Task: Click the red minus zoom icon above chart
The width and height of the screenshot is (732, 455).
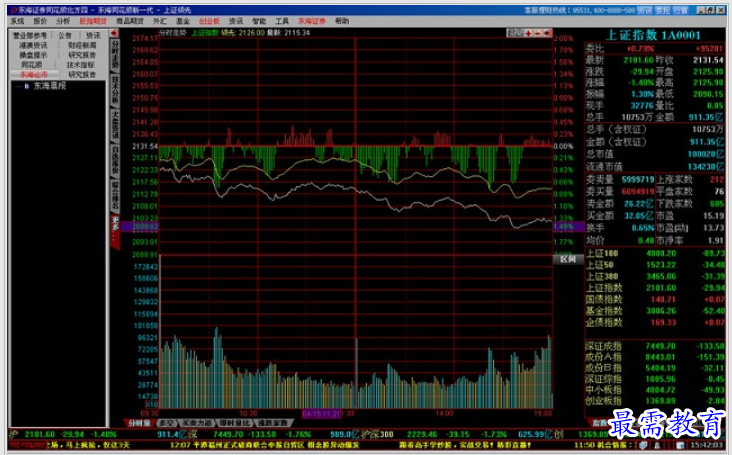Action: click(537, 33)
